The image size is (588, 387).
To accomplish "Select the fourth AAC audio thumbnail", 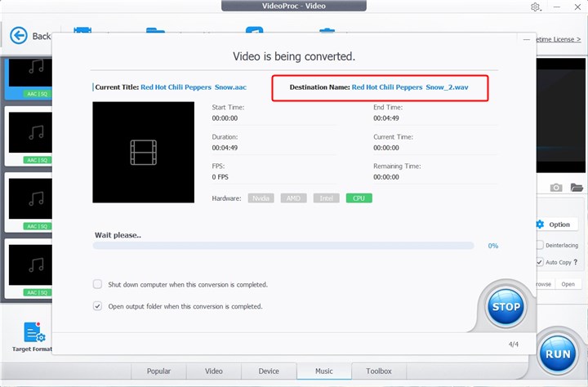I will tap(30, 265).
